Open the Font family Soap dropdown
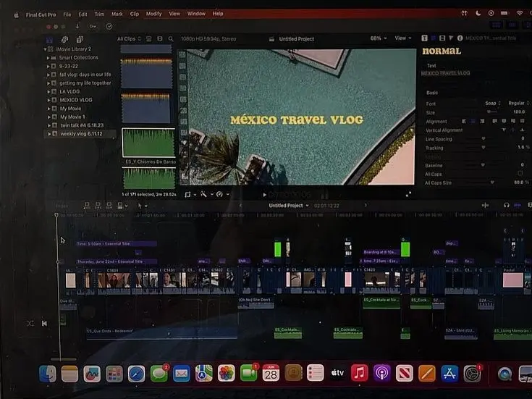This screenshot has width=532, height=399. (493, 104)
